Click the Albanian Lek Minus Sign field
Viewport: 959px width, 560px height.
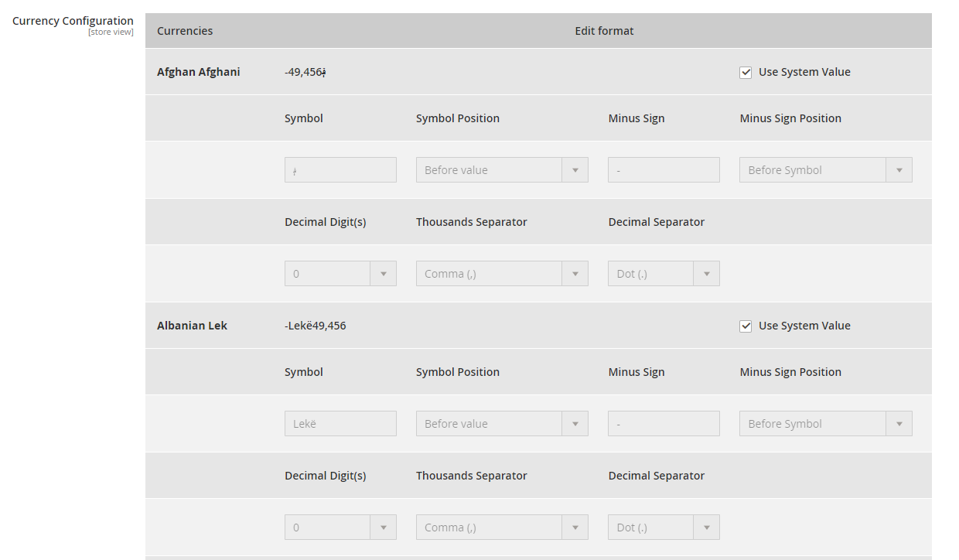(664, 424)
